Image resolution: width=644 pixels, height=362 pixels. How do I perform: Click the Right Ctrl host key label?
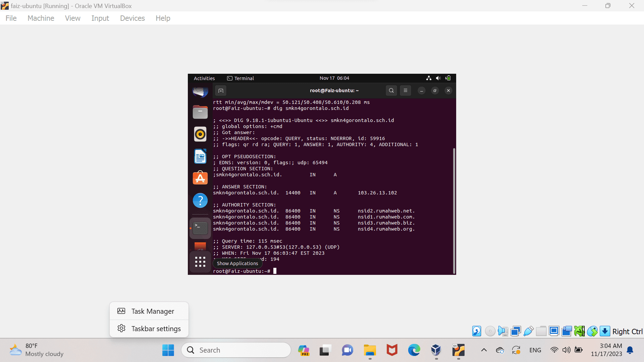click(x=627, y=331)
